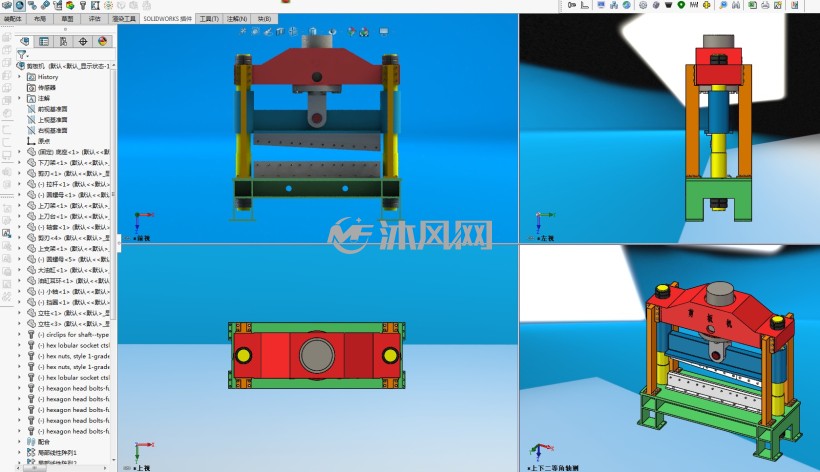Viewport: 820px width, 472px height.
Task: Switch to the 评估 tab
Action: tap(94, 19)
